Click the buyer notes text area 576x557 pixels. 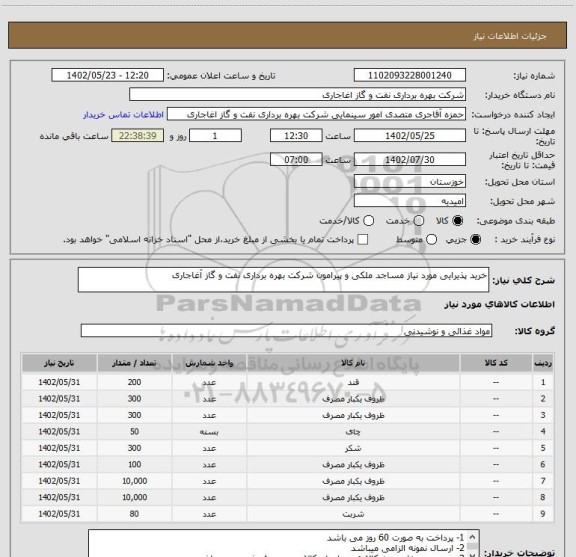(278, 544)
